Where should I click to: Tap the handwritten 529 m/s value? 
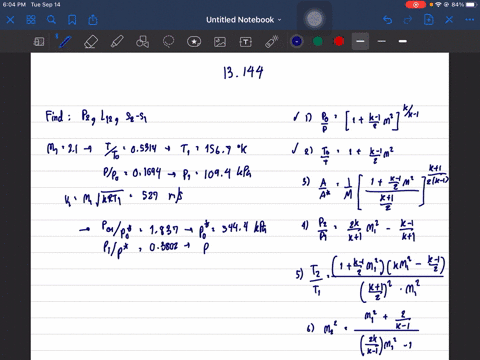tap(162, 196)
